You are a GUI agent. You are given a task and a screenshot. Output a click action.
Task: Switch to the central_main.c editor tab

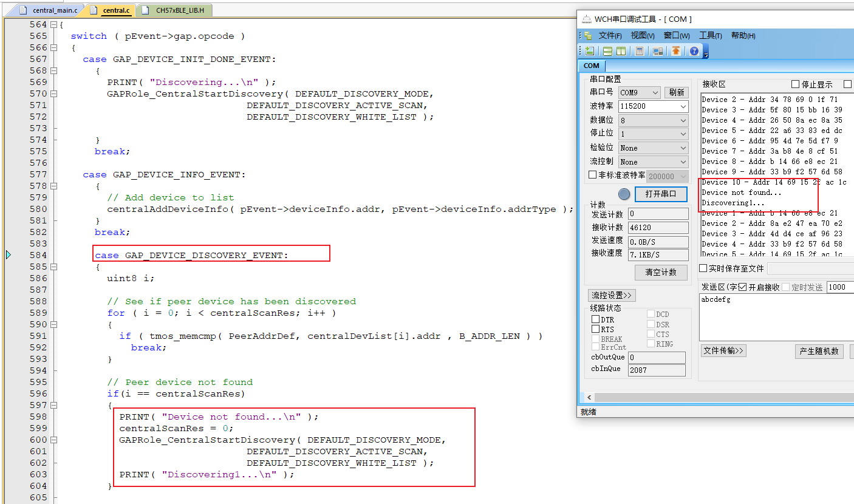tap(50, 10)
